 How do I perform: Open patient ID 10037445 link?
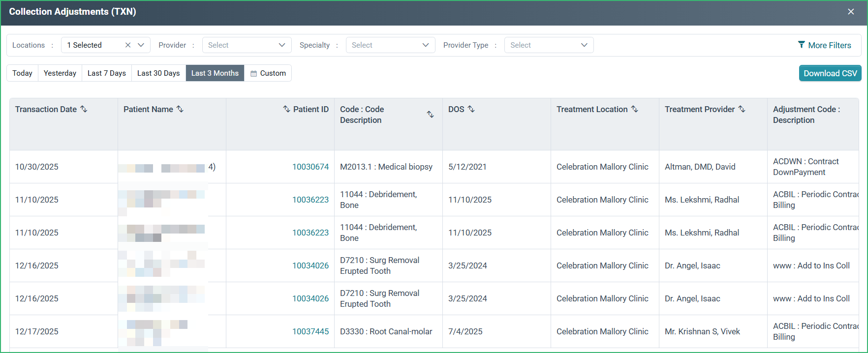click(310, 331)
